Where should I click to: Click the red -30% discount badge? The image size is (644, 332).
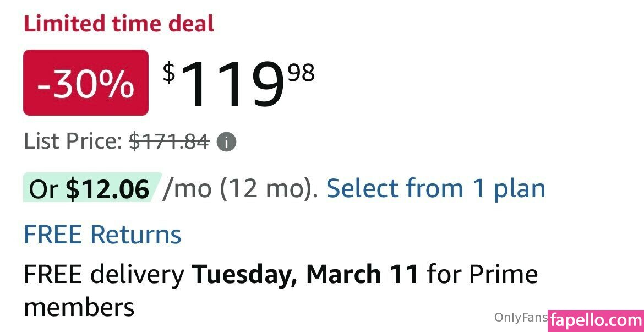pos(86,83)
